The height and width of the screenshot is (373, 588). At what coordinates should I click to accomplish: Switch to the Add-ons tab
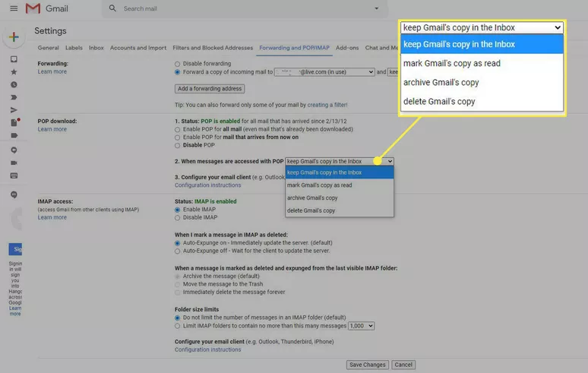click(347, 48)
